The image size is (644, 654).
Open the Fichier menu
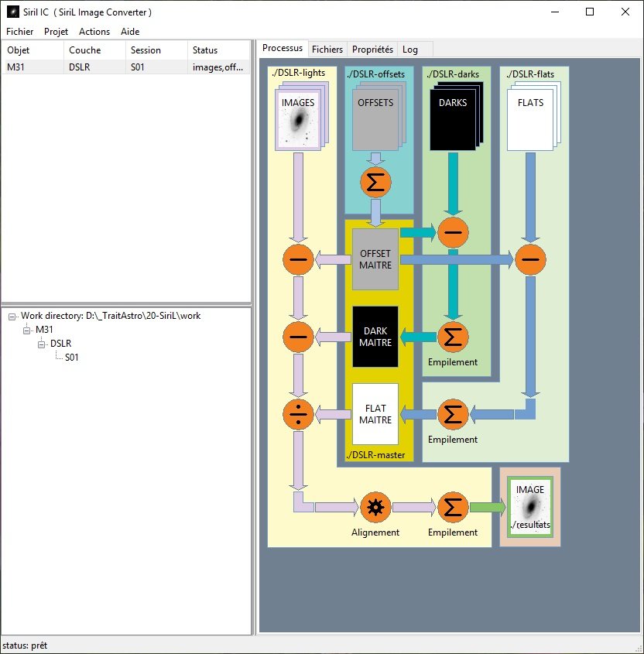(19, 32)
